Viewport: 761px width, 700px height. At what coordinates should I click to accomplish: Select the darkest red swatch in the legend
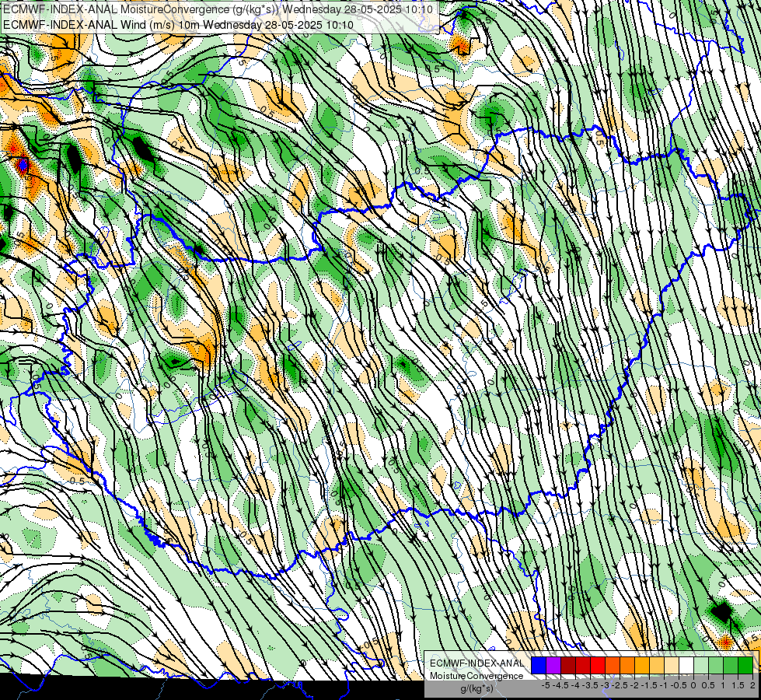click(x=568, y=665)
